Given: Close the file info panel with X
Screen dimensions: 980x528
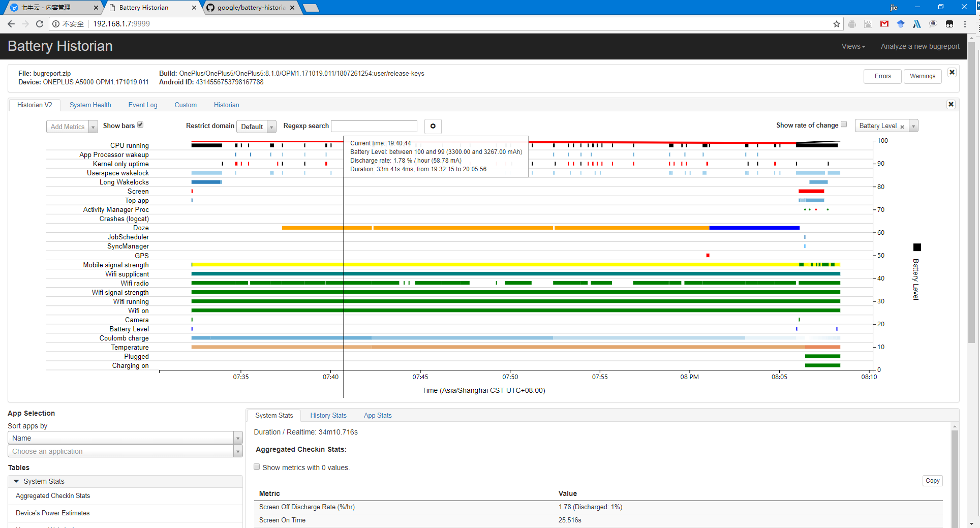Looking at the screenshot, I should 952,72.
